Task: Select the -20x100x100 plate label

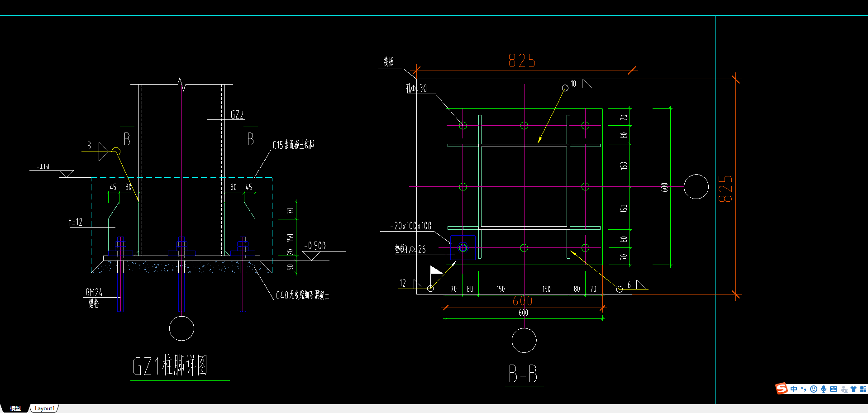Action: click(x=411, y=226)
